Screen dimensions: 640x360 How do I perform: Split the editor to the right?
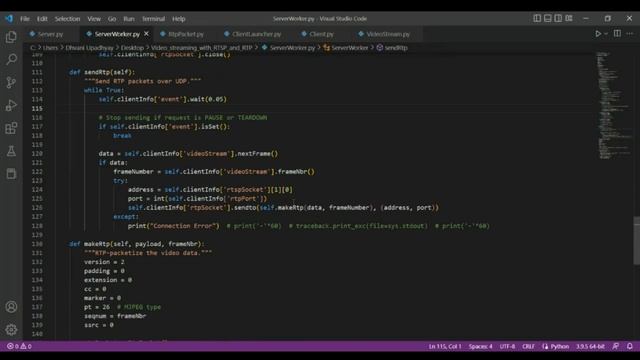click(617, 34)
